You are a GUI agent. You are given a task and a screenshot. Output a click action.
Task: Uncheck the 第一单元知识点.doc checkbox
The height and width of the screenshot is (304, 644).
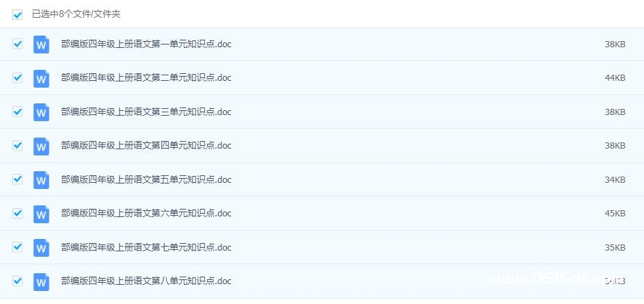tap(17, 44)
